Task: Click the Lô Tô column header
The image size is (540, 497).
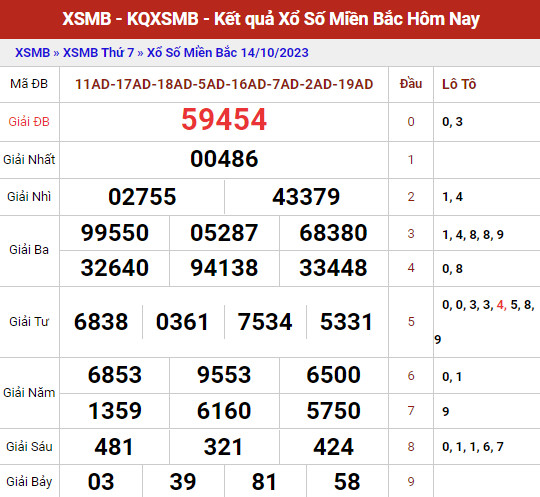Action: (x=459, y=84)
